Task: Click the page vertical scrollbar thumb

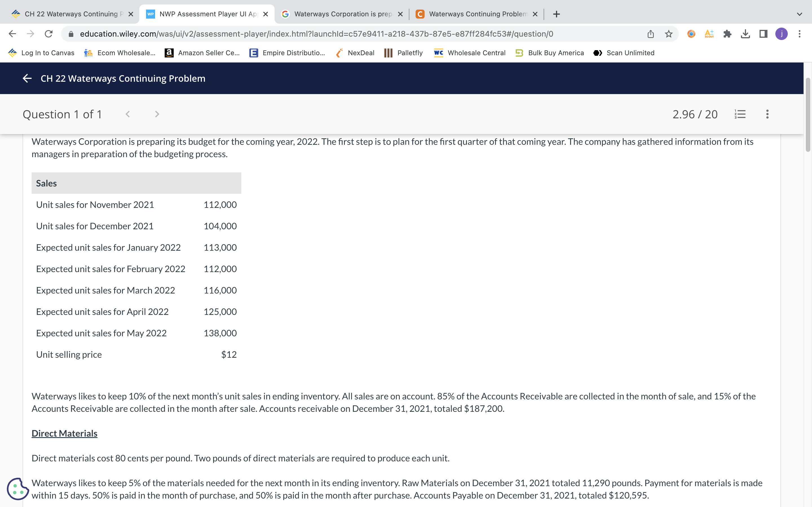Action: click(808, 114)
